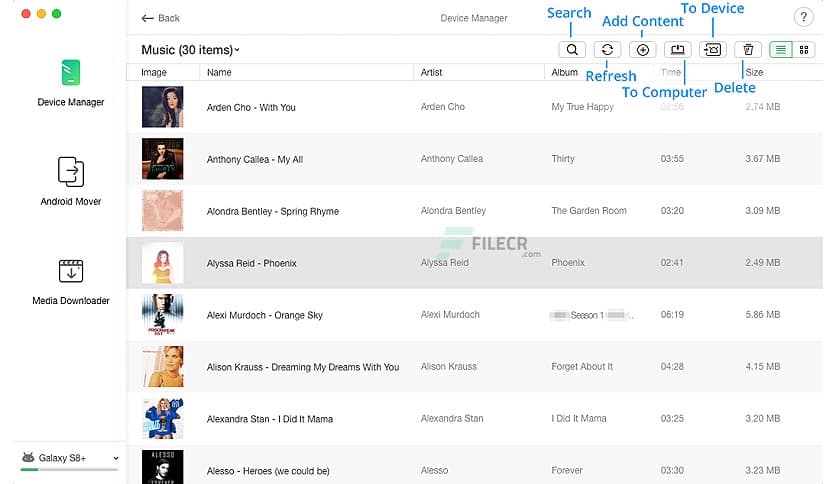Click the Alexi Murdoch album art thumbnail
This screenshot has width=836, height=484.
click(162, 315)
